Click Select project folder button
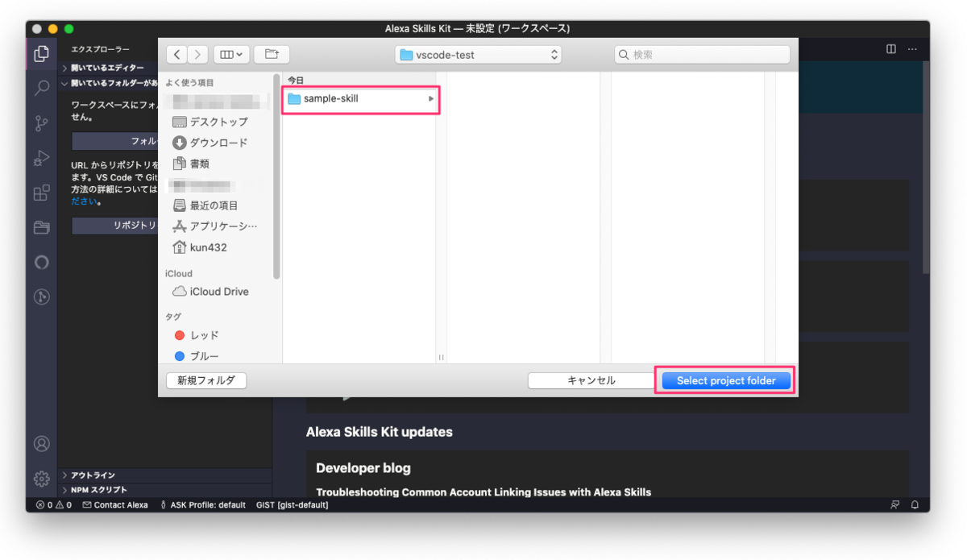 pos(726,380)
